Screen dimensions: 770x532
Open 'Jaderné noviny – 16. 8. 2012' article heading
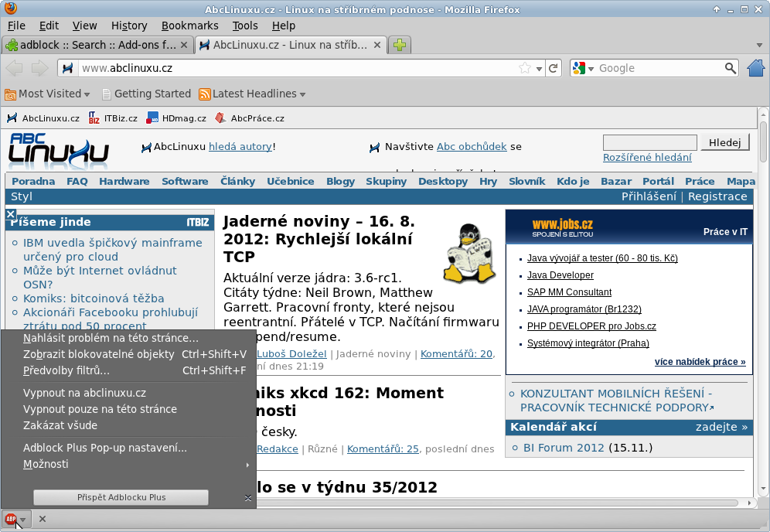[x=319, y=239]
